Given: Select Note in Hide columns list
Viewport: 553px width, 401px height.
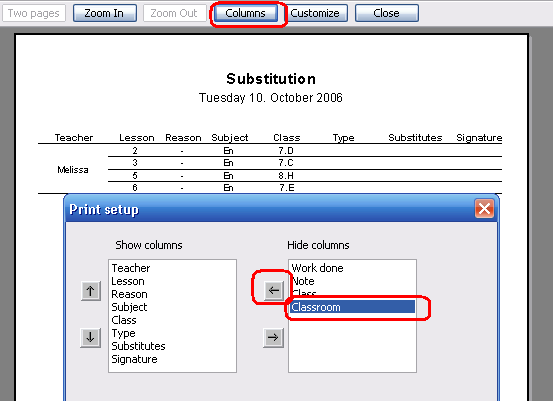Looking at the screenshot, I should pyautogui.click(x=303, y=281).
